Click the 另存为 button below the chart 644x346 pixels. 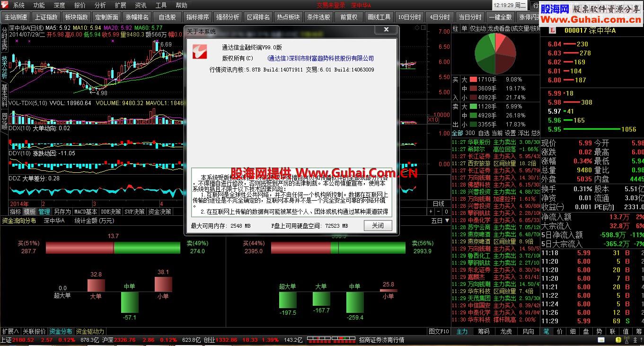pyautogui.click(x=62, y=212)
